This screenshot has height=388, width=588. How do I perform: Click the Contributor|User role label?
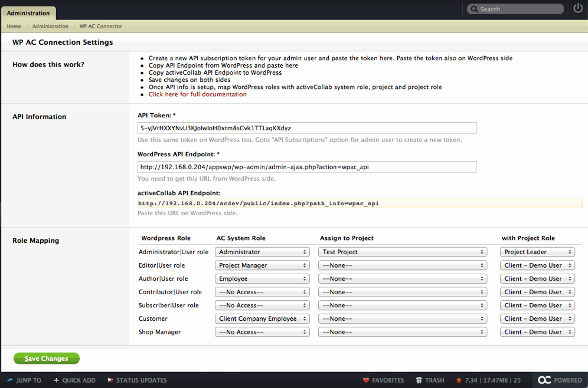tap(170, 292)
